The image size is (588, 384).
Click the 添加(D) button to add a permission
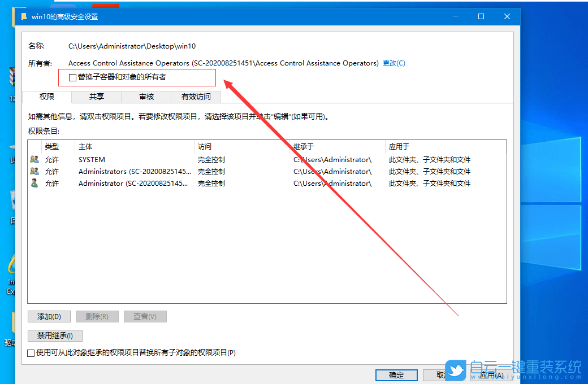49,316
